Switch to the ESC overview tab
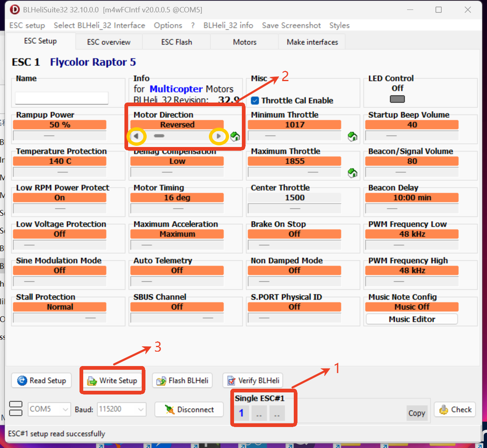The width and height of the screenshot is (487, 448). click(109, 42)
